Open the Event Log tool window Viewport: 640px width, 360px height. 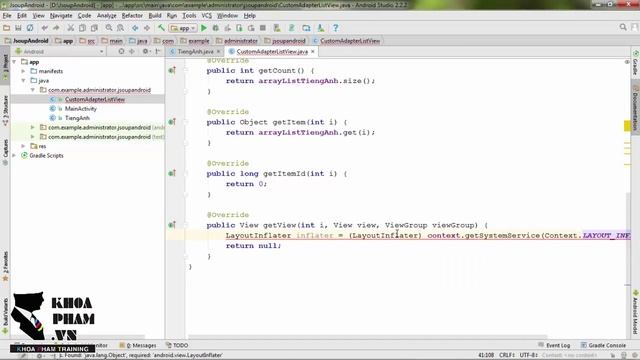[x=554, y=345]
